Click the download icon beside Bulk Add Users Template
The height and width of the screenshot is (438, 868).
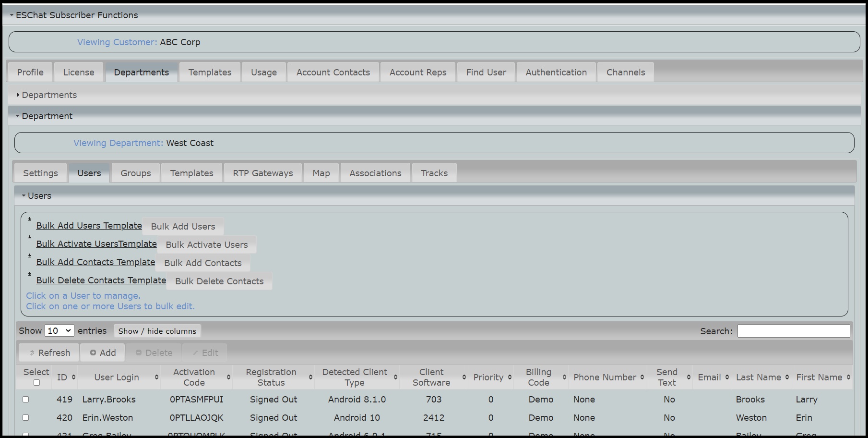(29, 219)
